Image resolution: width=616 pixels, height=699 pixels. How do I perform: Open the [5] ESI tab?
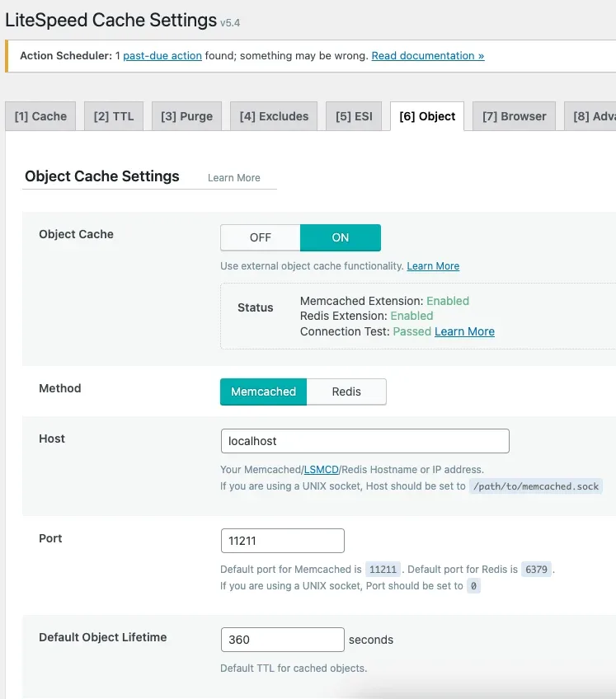354,116
